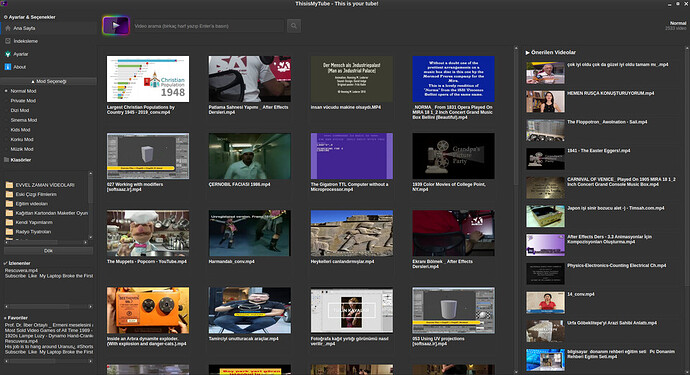Open Most Sold Video Games favorite
690x375 pixels.
[x=48, y=330]
